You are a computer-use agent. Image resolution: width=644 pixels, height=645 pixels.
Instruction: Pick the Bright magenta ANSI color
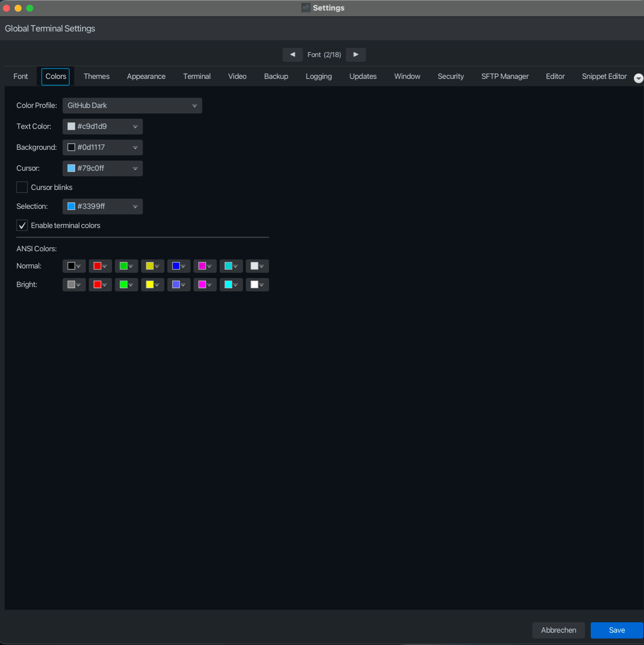coord(205,285)
